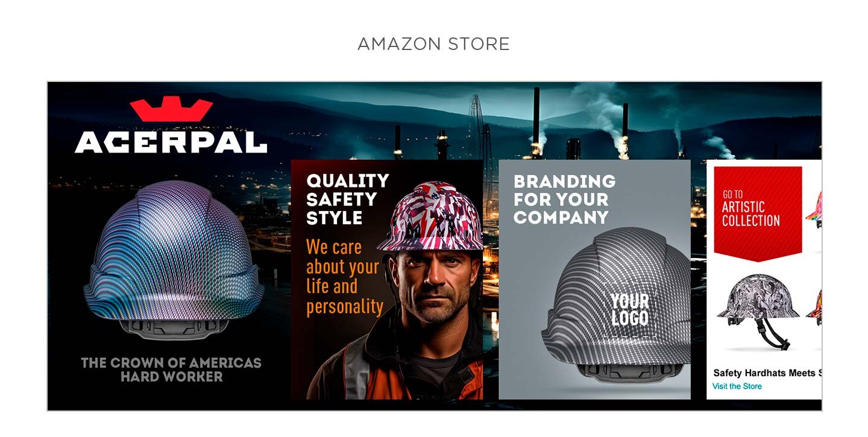Click the red crown logo icon
The width and height of the screenshot is (868, 437).
(171, 108)
